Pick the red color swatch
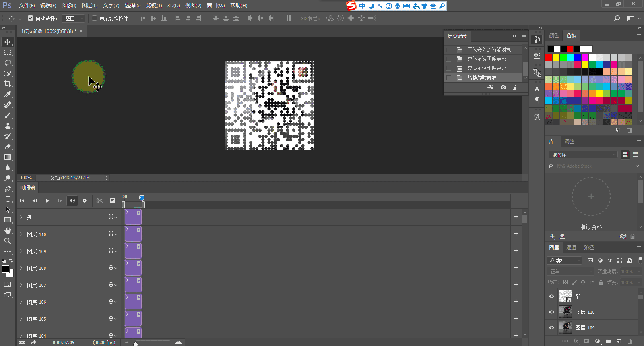The width and height of the screenshot is (644, 346). click(549, 57)
